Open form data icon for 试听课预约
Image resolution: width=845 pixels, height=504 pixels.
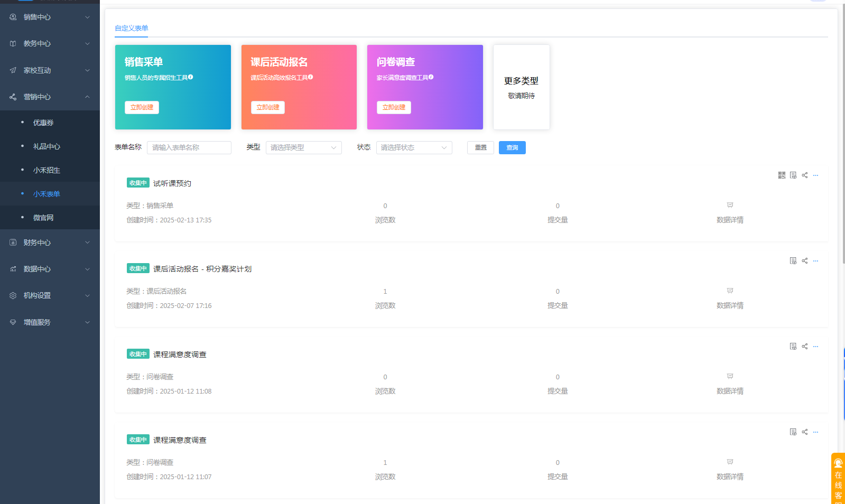pos(793,175)
